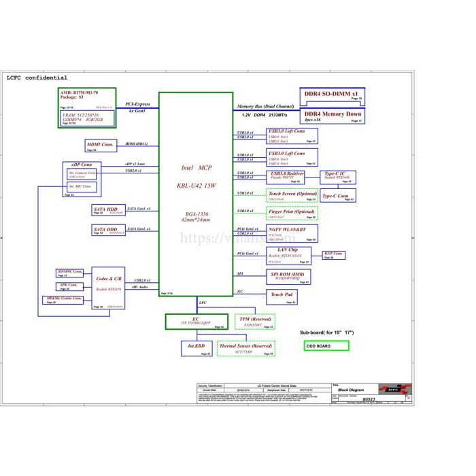The width and height of the screenshot is (476, 476).
Task: Click the 'SPI' bus label
Action: (x=240, y=274)
